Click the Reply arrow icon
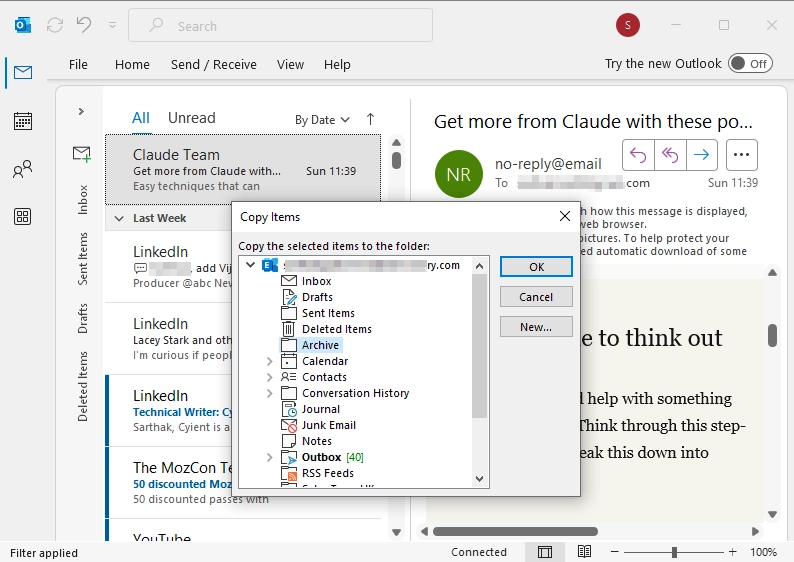794x562 pixels. point(638,155)
